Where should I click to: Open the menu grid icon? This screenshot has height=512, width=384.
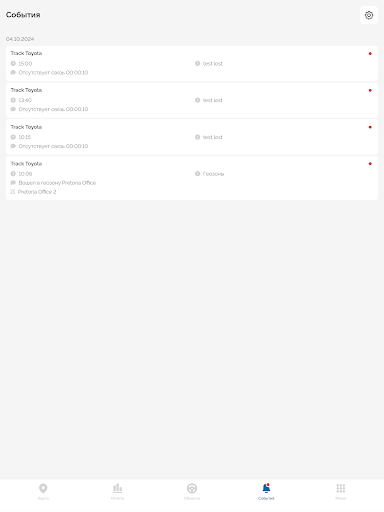(341, 488)
